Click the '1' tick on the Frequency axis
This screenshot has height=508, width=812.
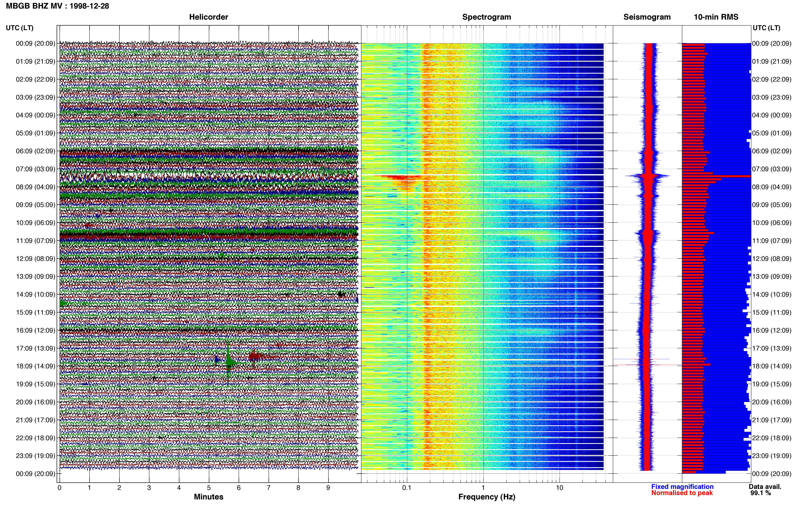(483, 488)
